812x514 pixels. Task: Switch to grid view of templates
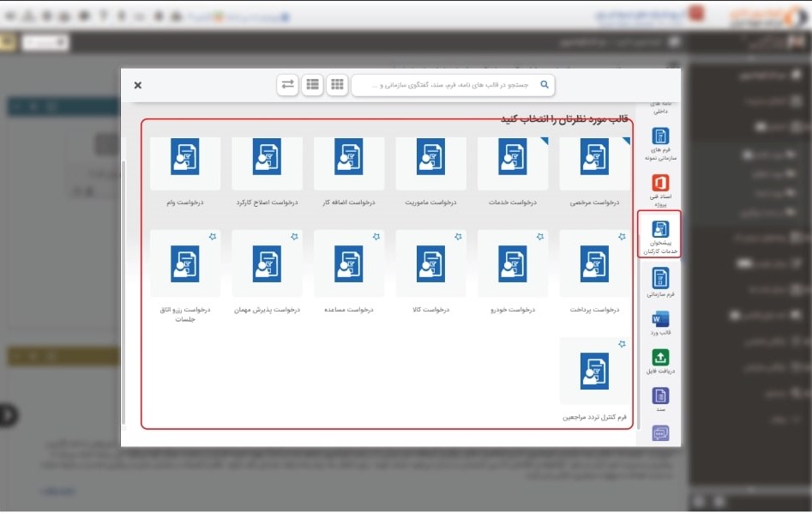coord(337,84)
